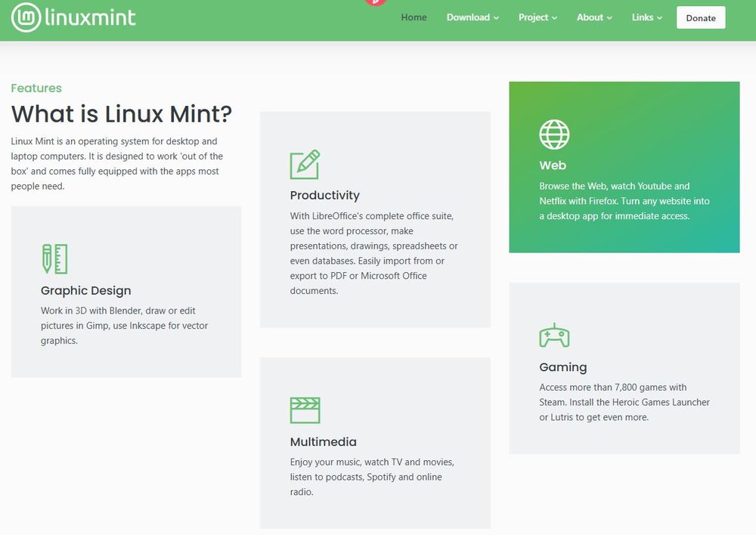Open the Download menu
Image resolution: width=756 pixels, height=535 pixels.
coord(472,17)
